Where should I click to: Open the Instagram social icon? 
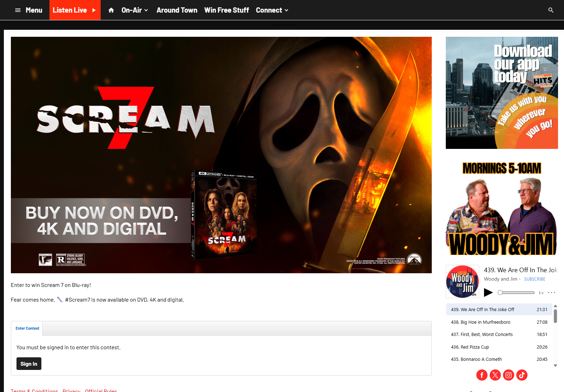point(509,375)
